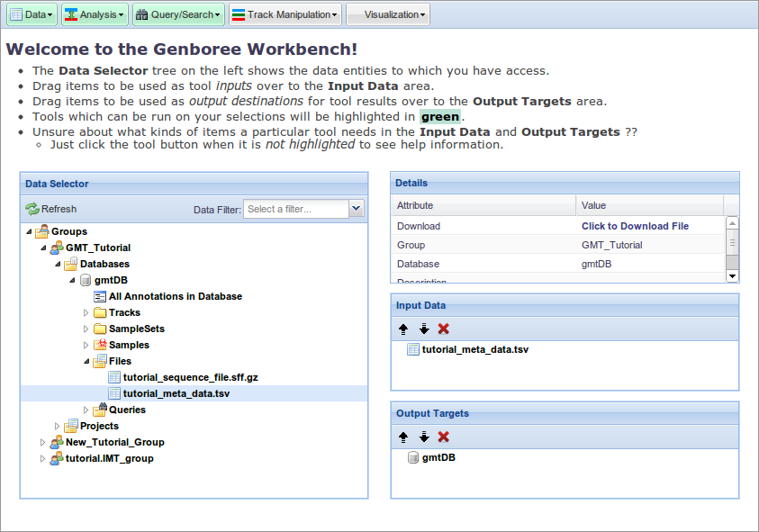This screenshot has height=532, width=759.
Task: Click the Databases folder icon
Action: pyautogui.click(x=70, y=264)
